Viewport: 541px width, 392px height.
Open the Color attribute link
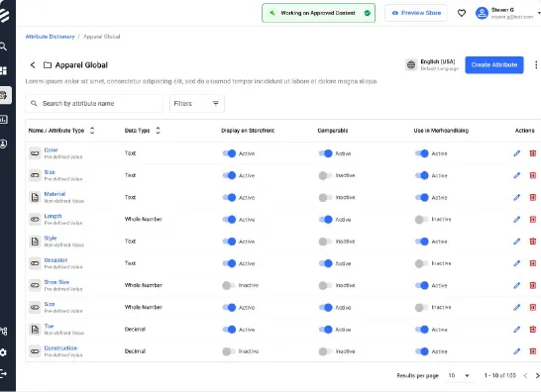pos(52,150)
